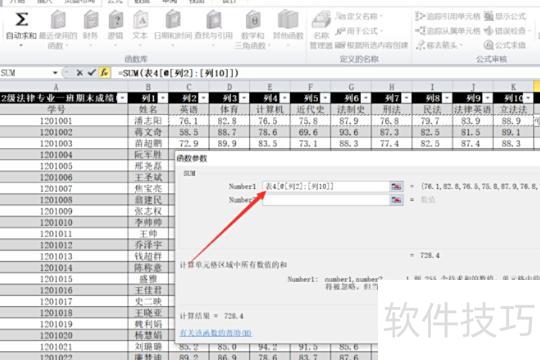
Task: Click Evaluate Formula (公式求值)
Action: 505,45
